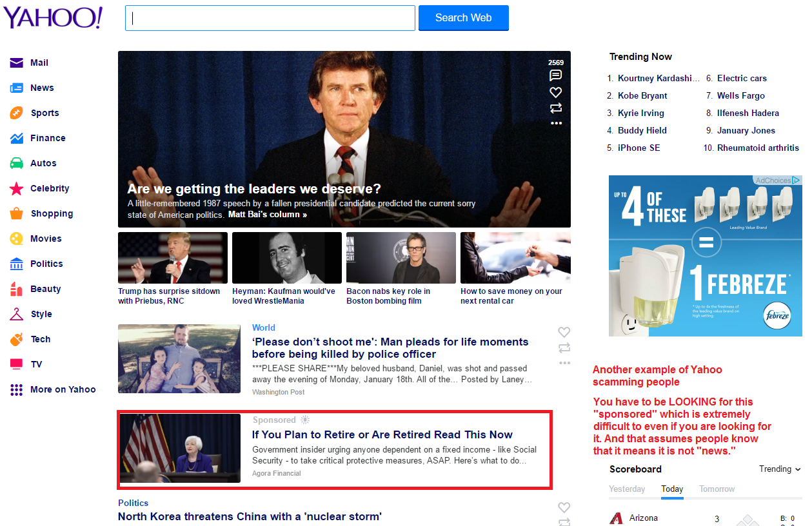Like the North Korea Politics article
The image size is (812, 526).
coord(564,507)
